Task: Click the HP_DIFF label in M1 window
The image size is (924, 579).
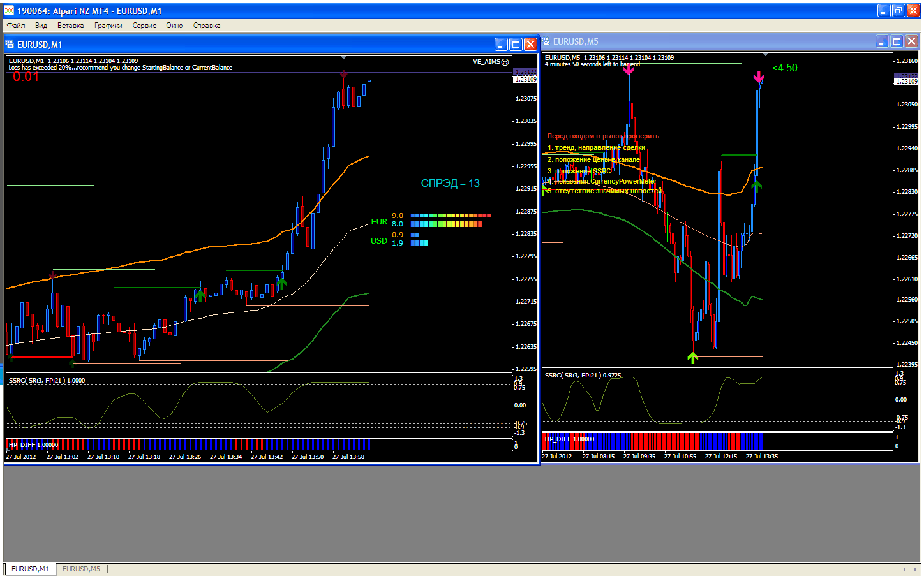Action: 33,445
